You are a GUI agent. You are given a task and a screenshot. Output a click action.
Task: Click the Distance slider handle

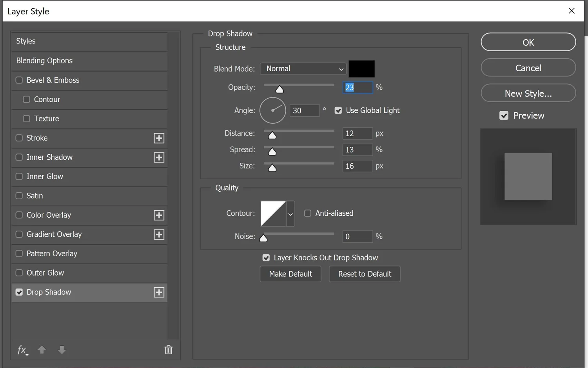pos(272,135)
